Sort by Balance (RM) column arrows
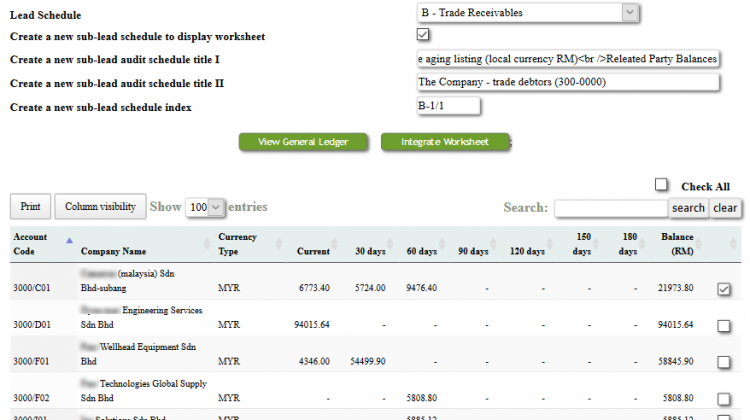The image size is (750, 420). 698,243
